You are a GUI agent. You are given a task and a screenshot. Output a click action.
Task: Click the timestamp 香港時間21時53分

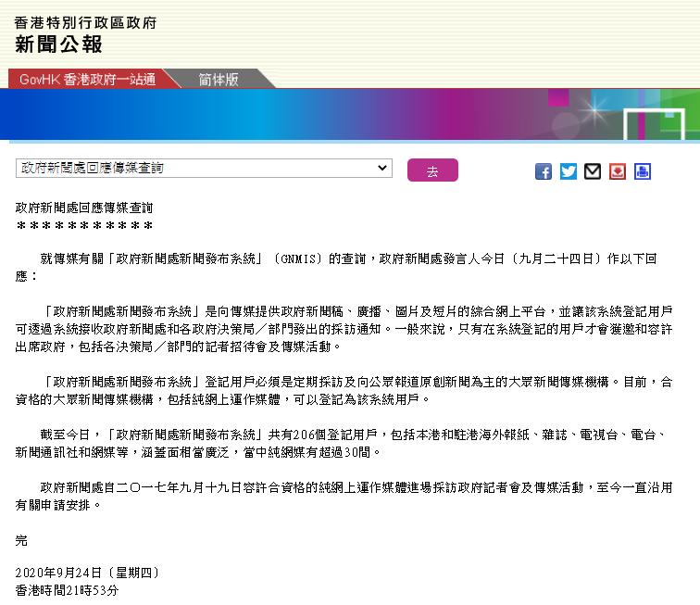(x=68, y=590)
